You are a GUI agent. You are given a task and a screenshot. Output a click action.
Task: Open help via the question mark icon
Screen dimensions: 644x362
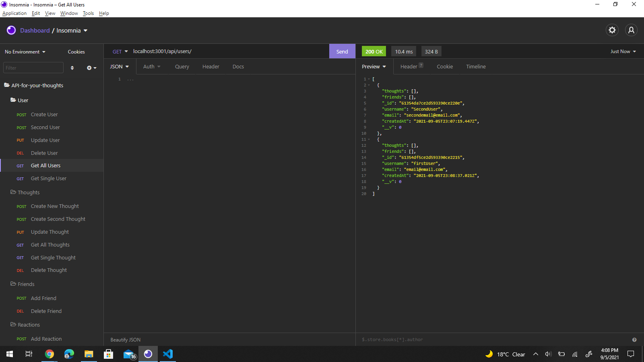634,339
